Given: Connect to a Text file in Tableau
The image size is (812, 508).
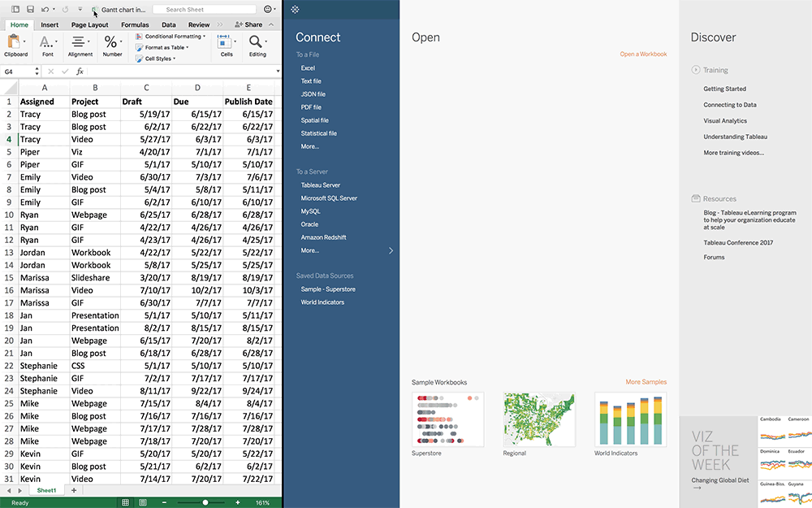Looking at the screenshot, I should 311,80.
